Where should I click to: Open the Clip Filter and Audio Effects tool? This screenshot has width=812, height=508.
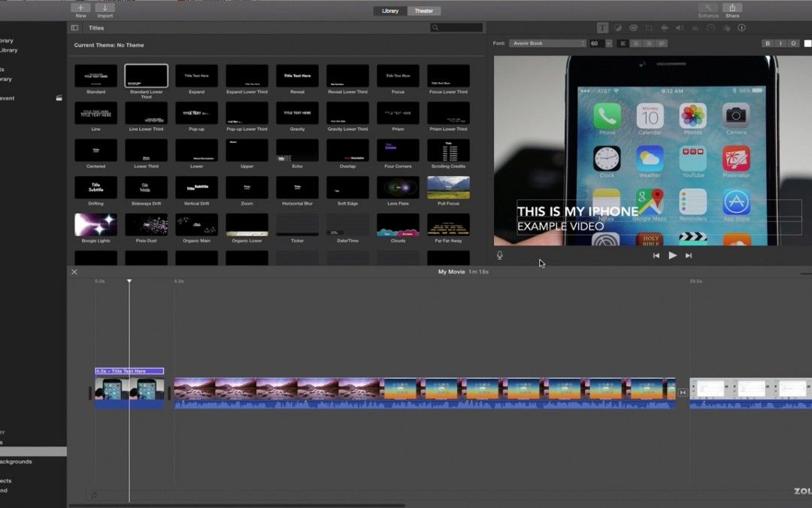pos(726,28)
